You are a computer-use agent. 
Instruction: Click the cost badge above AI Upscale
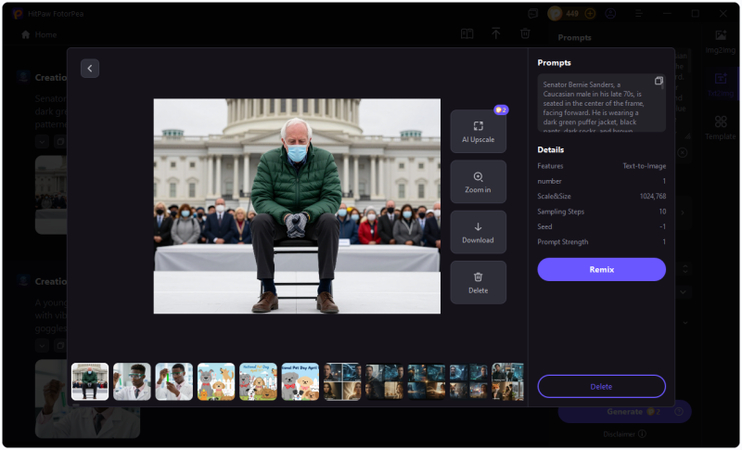[501, 110]
